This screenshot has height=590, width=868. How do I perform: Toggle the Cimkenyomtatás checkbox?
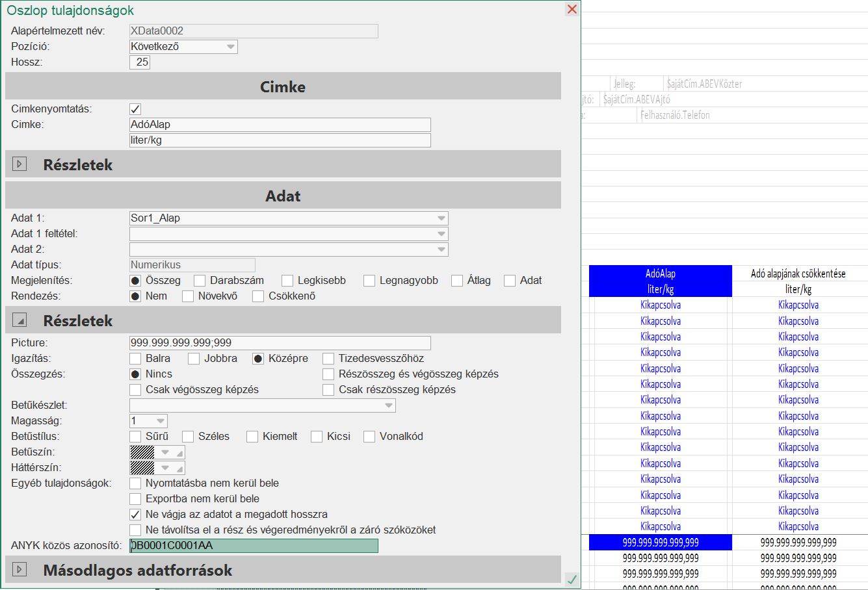tap(135, 109)
